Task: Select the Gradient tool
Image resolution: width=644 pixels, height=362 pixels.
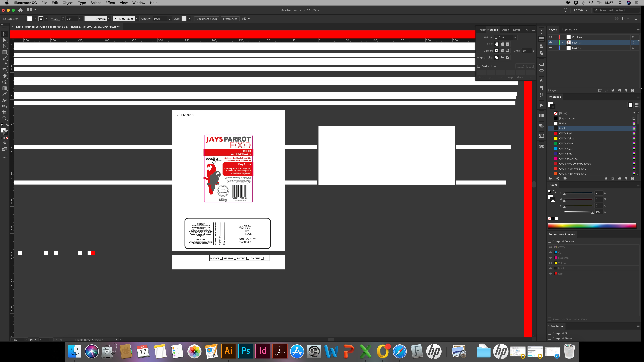Action: [x=5, y=88]
